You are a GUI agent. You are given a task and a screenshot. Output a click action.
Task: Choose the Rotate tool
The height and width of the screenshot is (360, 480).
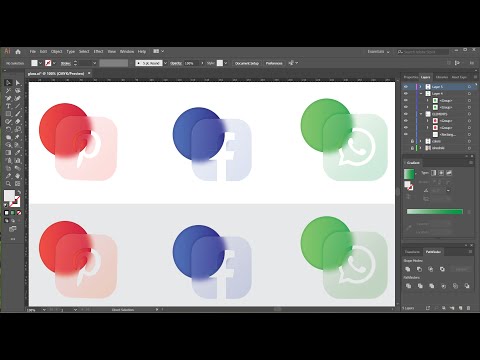(x=8, y=129)
